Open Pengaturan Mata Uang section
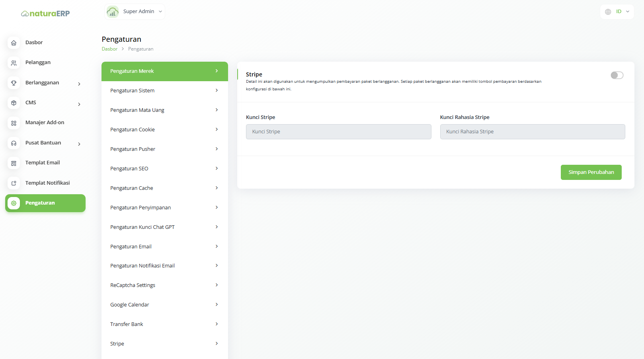 (165, 110)
